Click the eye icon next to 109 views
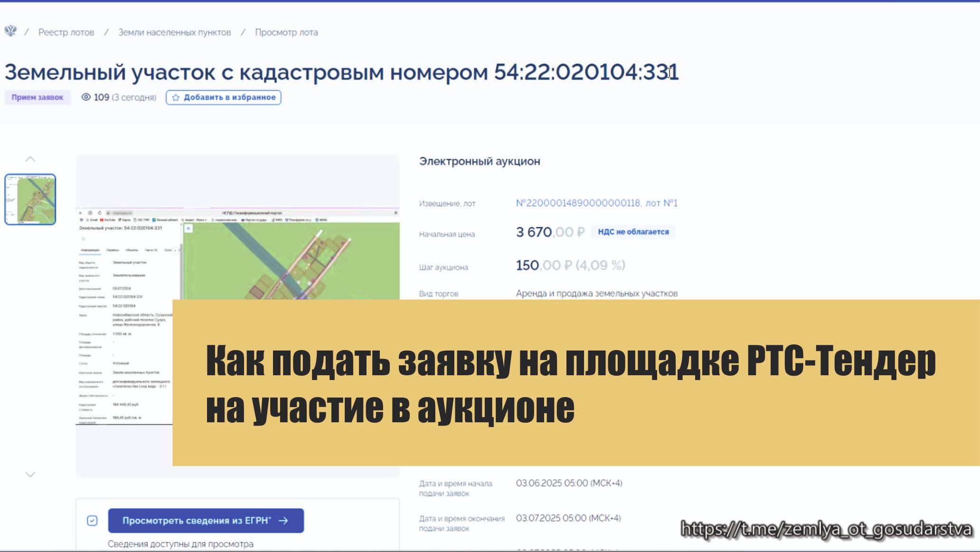980x552 pixels. pos(85,98)
